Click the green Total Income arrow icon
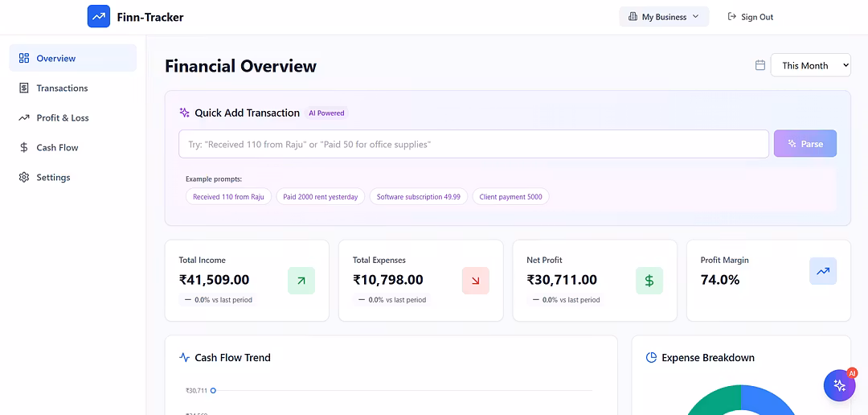Viewport: 868px width, 415px height. point(301,281)
